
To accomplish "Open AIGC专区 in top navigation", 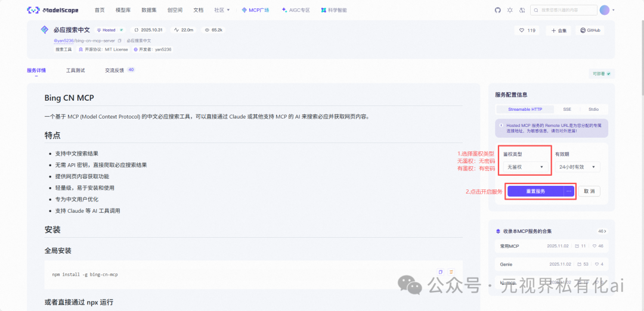I will click(x=296, y=10).
